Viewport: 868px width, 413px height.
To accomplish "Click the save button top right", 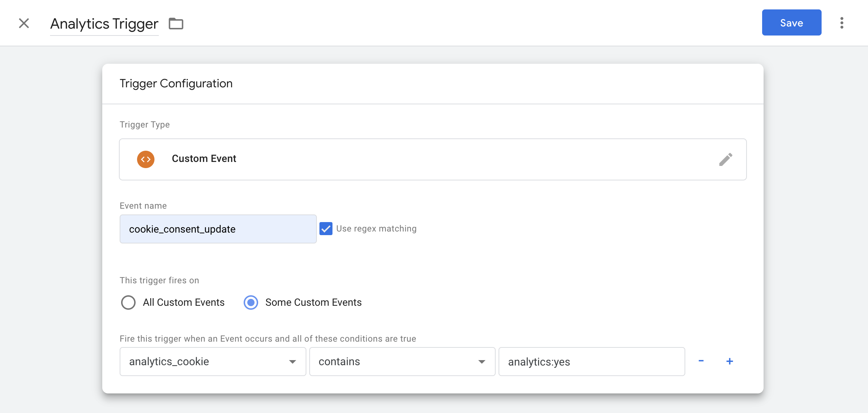I will (791, 23).
